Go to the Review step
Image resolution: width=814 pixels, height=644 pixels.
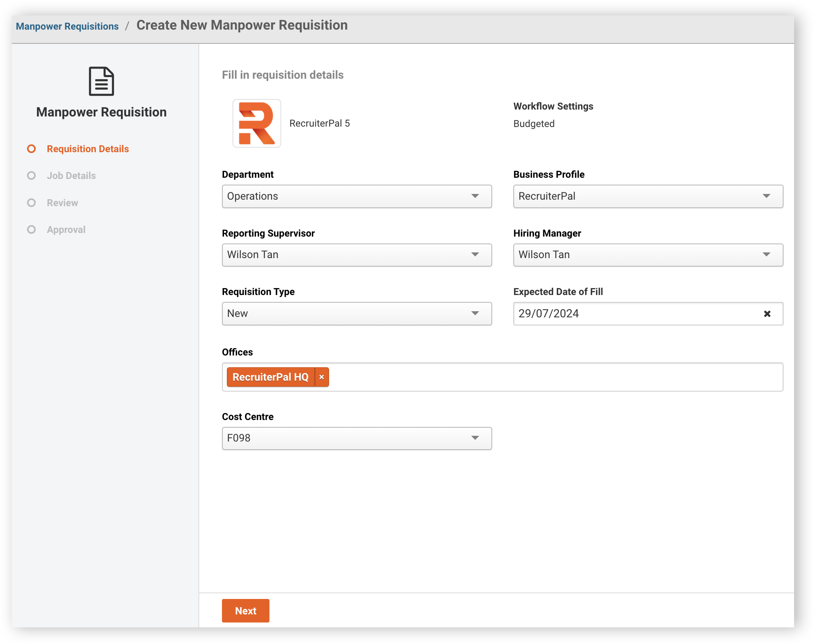pos(62,203)
